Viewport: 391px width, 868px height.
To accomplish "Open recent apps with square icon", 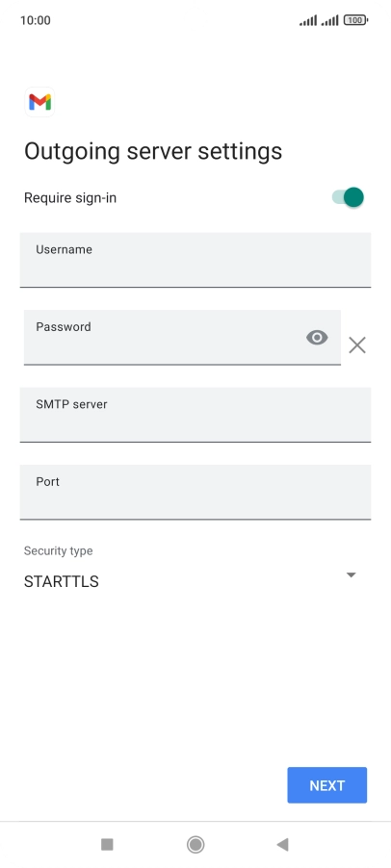I will click(107, 844).
